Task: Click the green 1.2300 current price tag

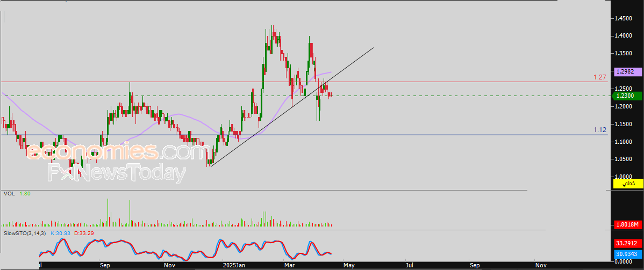Action: 626,96
